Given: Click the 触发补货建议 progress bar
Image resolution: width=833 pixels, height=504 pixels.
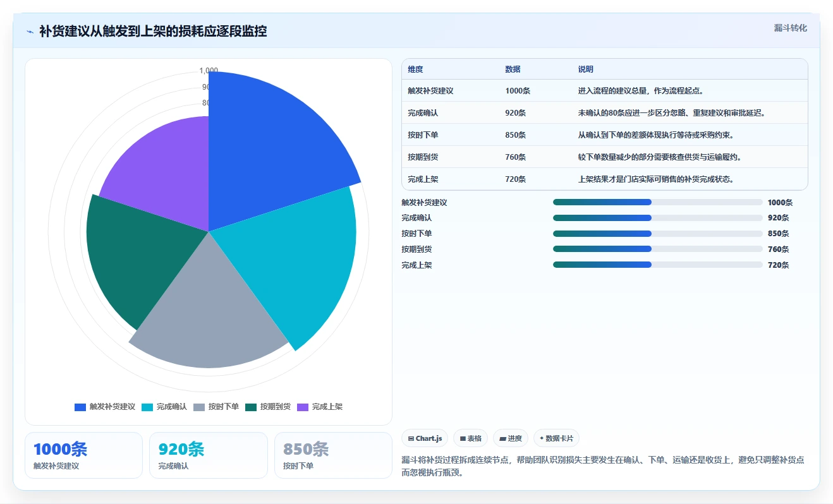Looking at the screenshot, I should coord(657,202).
